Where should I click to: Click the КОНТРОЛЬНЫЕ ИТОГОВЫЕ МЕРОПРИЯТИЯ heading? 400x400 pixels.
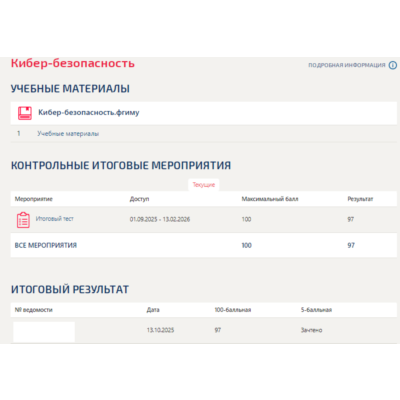coord(121,165)
